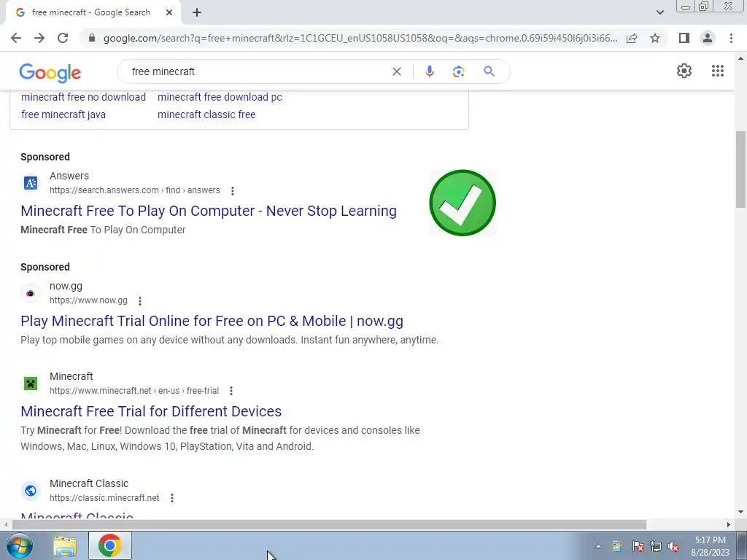
Task: Click the now.gg site favicon
Action: 31,293
